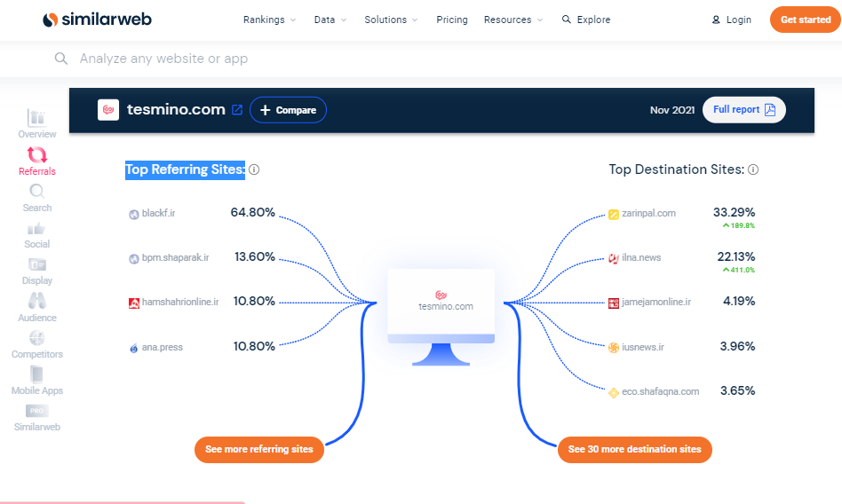This screenshot has height=504, width=842.
Task: Click the blackf.ir globe favicon
Action: pyautogui.click(x=134, y=214)
